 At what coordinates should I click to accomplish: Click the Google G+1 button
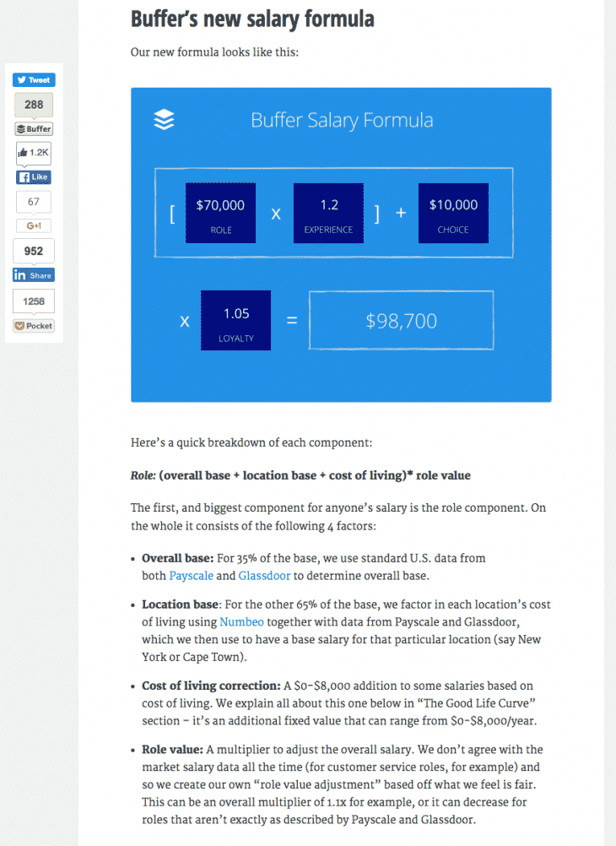(34, 225)
